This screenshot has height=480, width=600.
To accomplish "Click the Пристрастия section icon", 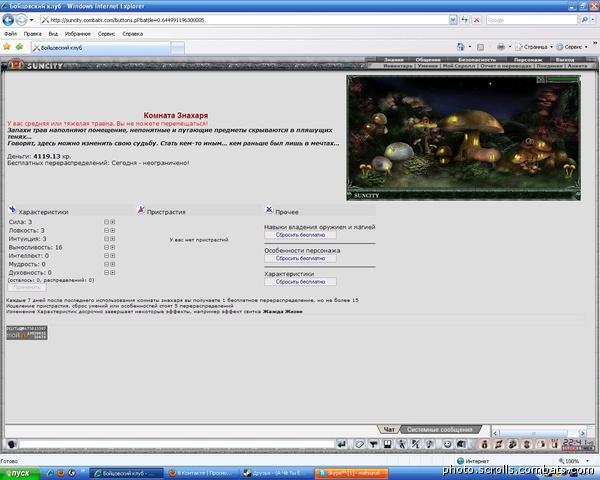I will click(141, 210).
